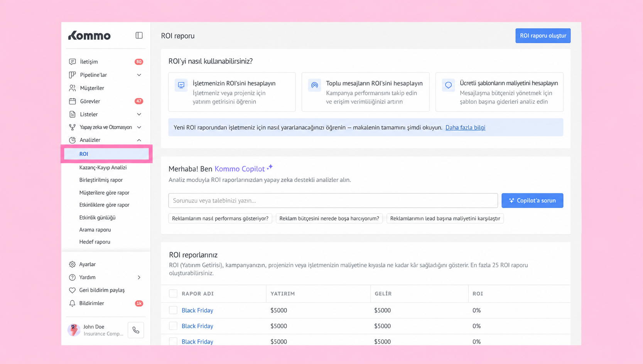Open the second Black Friday report link
The height and width of the screenshot is (364, 643).
[197, 326]
